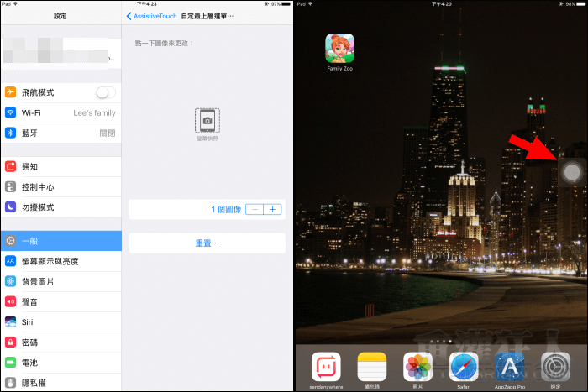This screenshot has height=392, width=588.
Task: Open AppZapp Pro in the dock
Action: pos(510,367)
